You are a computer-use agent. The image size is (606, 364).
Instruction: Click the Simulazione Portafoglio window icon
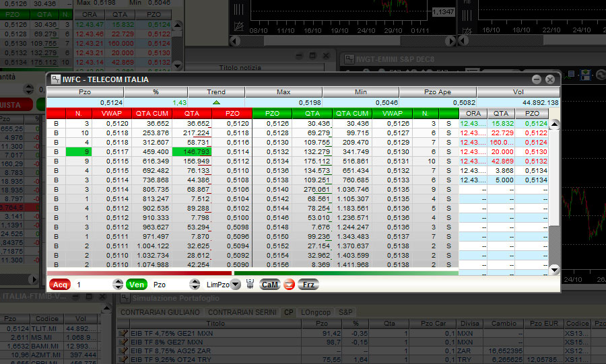coord(125,298)
